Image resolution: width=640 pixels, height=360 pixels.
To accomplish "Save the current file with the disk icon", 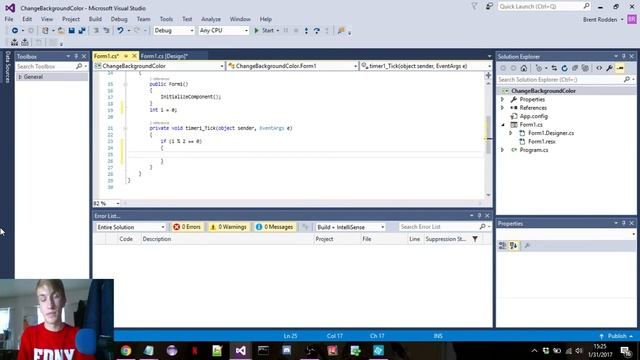I will [71, 31].
